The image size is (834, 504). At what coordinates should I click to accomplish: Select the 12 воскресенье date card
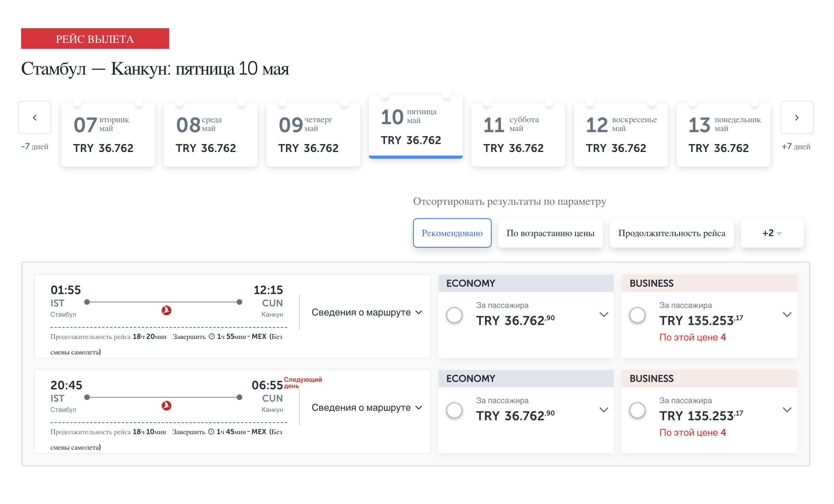[x=621, y=135]
